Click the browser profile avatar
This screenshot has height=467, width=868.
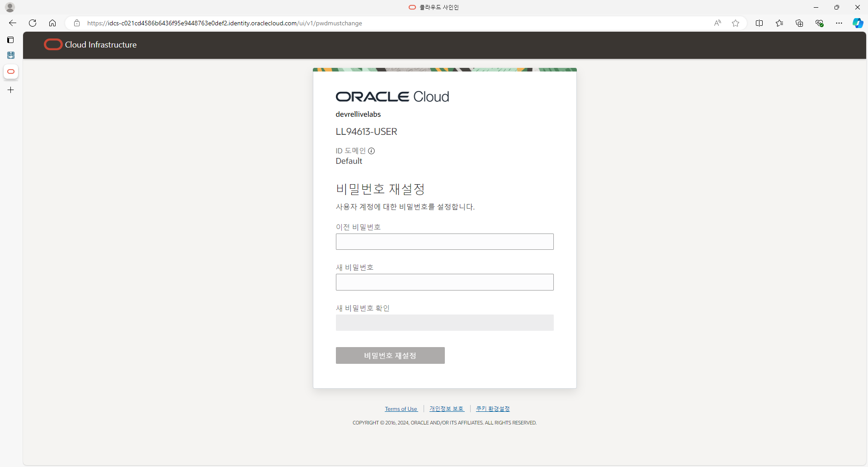pos(10,7)
